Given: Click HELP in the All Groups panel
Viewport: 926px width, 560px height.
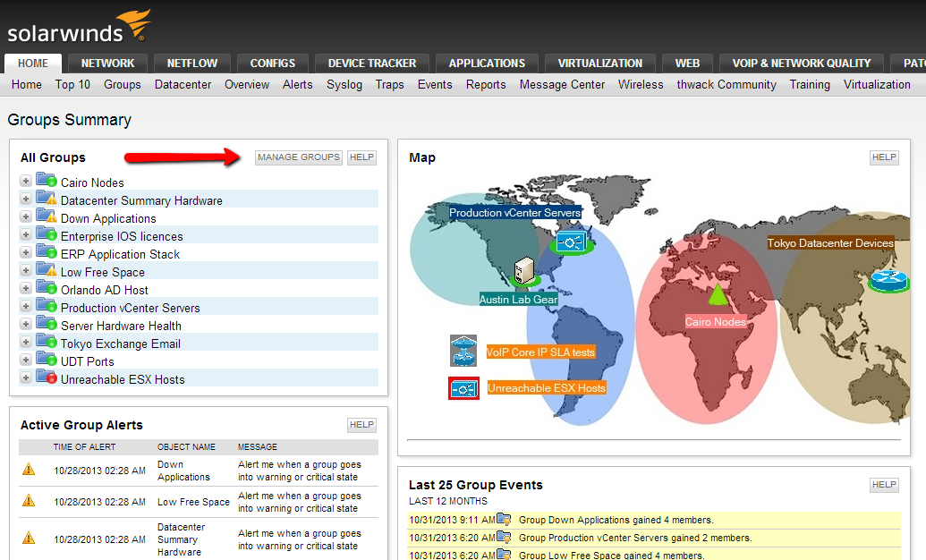Looking at the screenshot, I should pos(361,157).
